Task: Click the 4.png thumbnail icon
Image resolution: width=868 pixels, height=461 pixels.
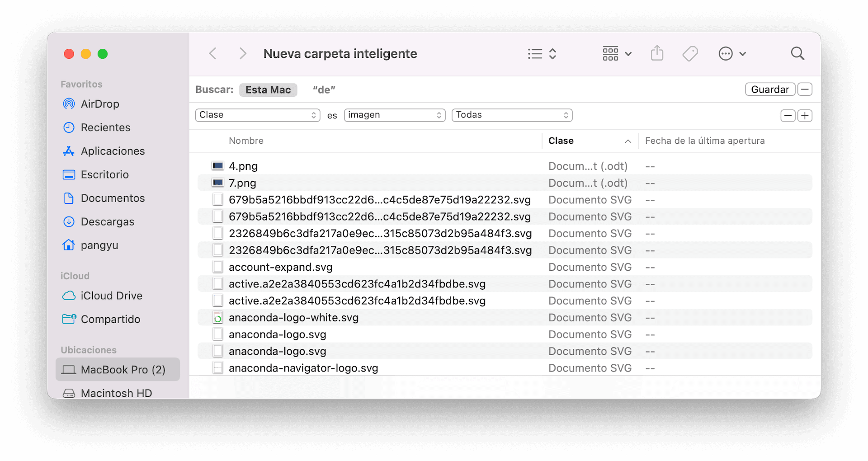Action: point(218,166)
